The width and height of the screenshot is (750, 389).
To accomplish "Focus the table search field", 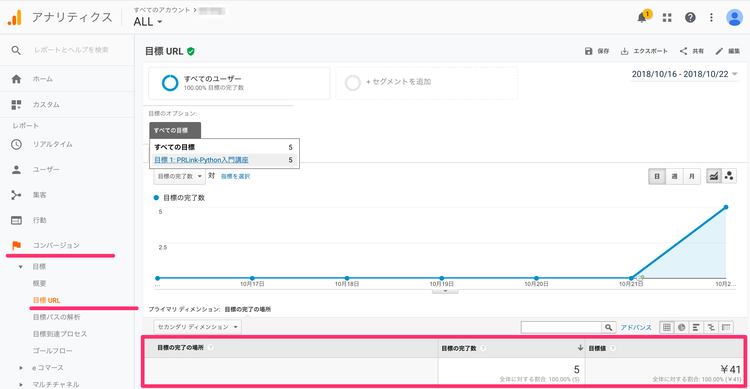I will [x=561, y=327].
